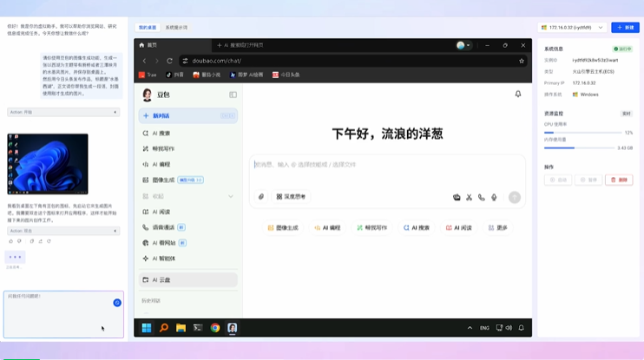
Task: Click the 图像生成 quick chip below input
Action: [283, 227]
